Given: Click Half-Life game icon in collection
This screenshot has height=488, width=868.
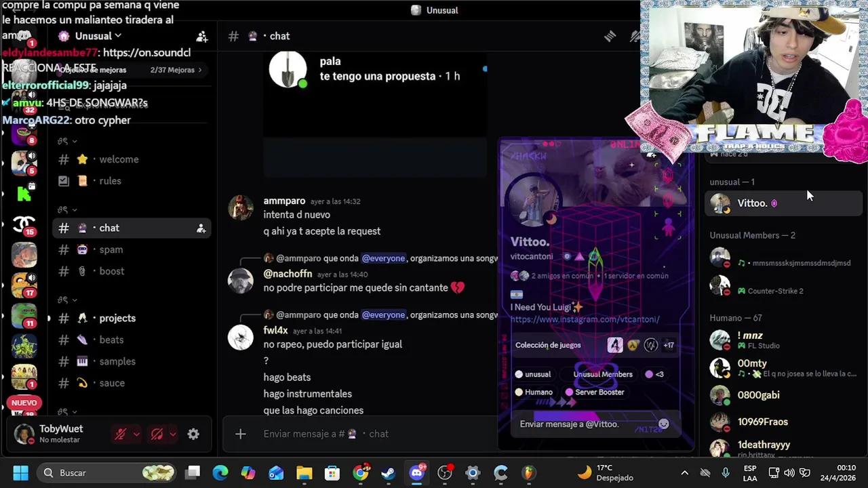Looking at the screenshot, I should click(x=633, y=345).
